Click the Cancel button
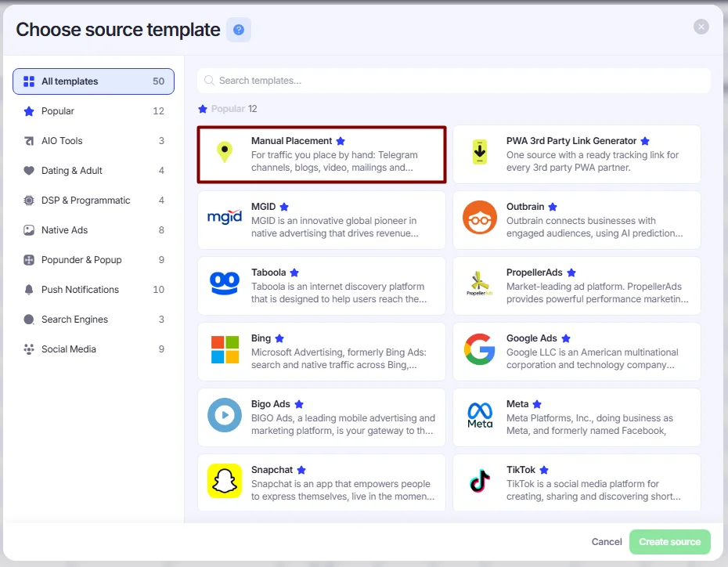The image size is (728, 567). click(607, 542)
